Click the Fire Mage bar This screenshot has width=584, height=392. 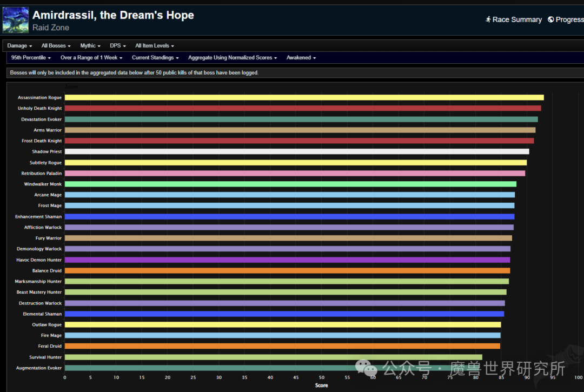tap(283, 335)
